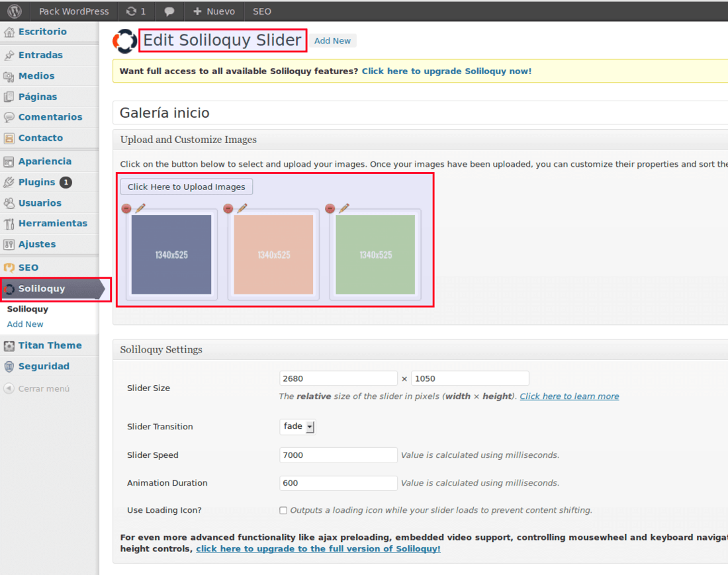This screenshot has width=728, height=575.
Task: Click the WordPress logo icon in admin bar
Action: click(x=15, y=11)
